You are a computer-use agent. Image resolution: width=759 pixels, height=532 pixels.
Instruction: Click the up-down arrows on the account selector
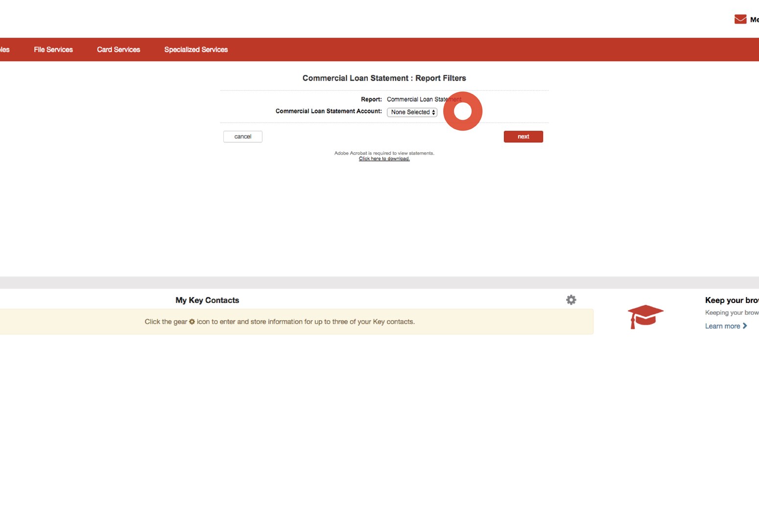point(433,112)
